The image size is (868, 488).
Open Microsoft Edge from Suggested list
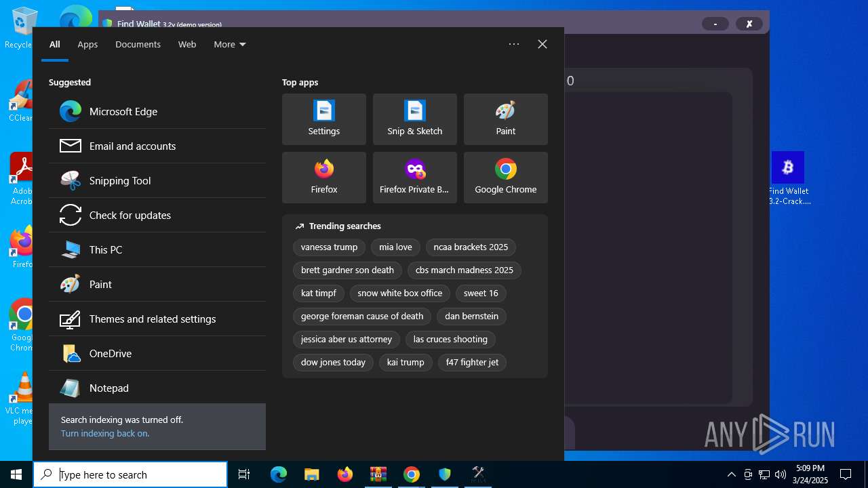pyautogui.click(x=157, y=111)
